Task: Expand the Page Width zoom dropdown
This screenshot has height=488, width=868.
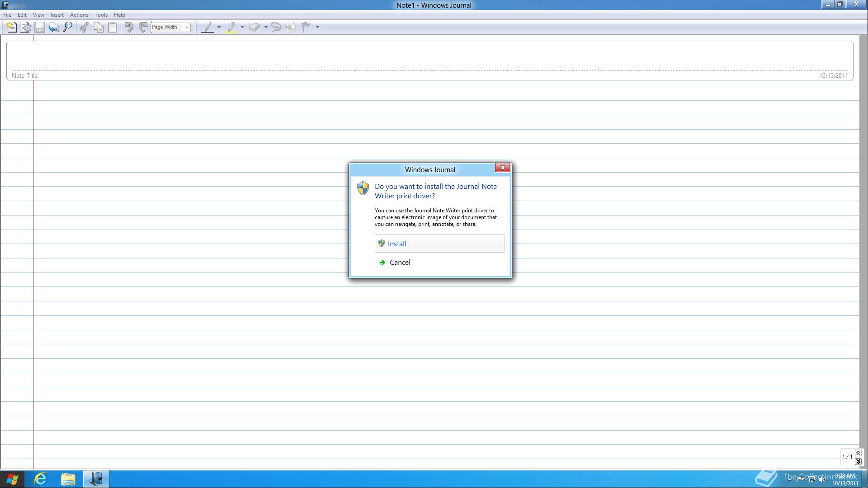Action: point(186,27)
